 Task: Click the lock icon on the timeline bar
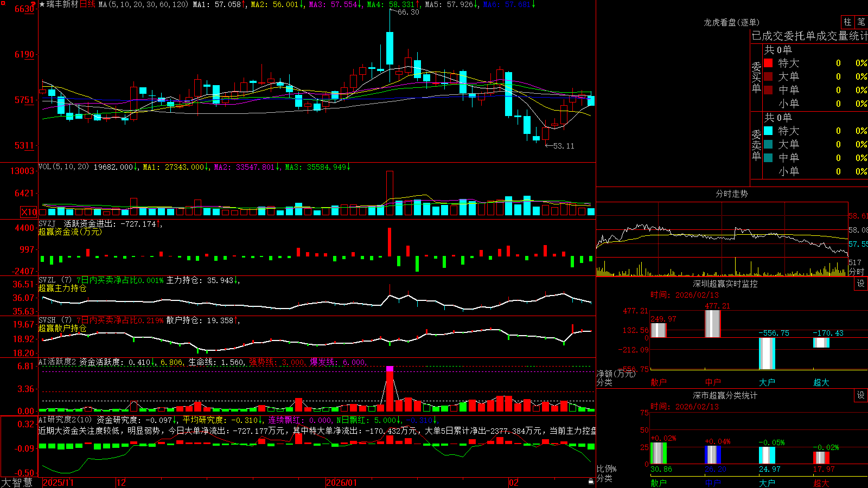[591, 481]
